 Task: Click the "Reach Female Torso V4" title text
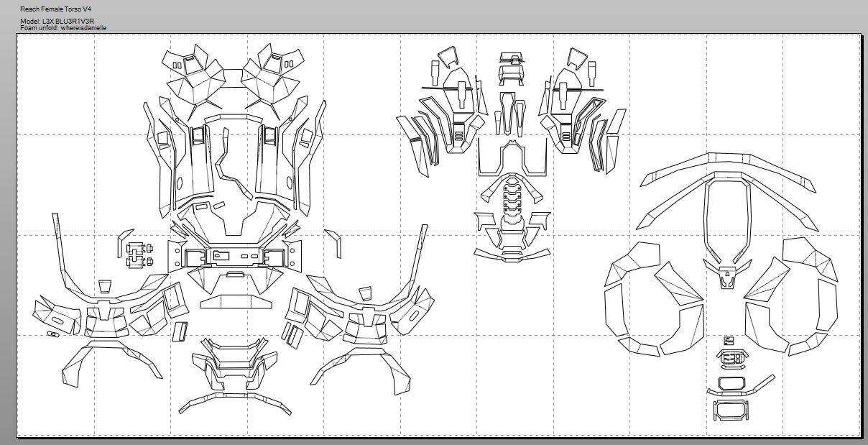[x=56, y=8]
